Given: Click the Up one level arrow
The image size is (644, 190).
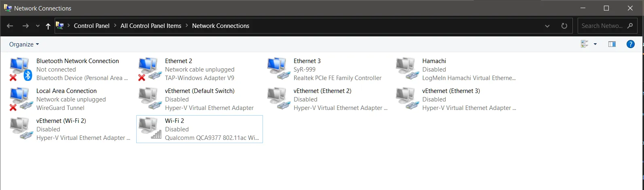Looking at the screenshot, I should point(48,26).
